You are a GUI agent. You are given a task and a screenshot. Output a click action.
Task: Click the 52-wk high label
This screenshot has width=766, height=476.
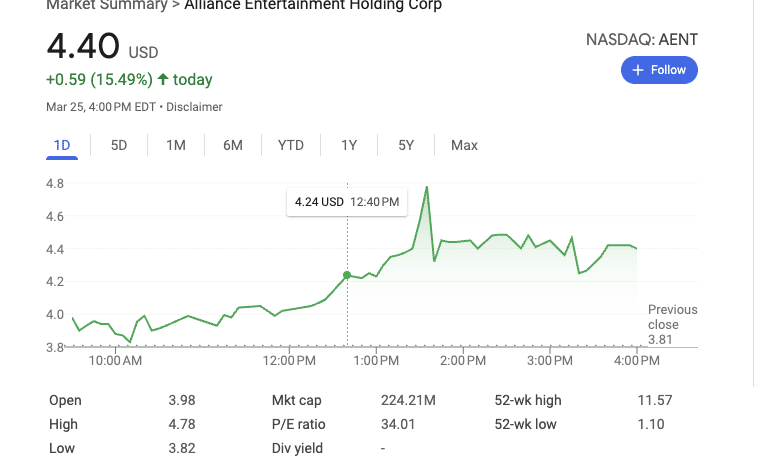[528, 400]
